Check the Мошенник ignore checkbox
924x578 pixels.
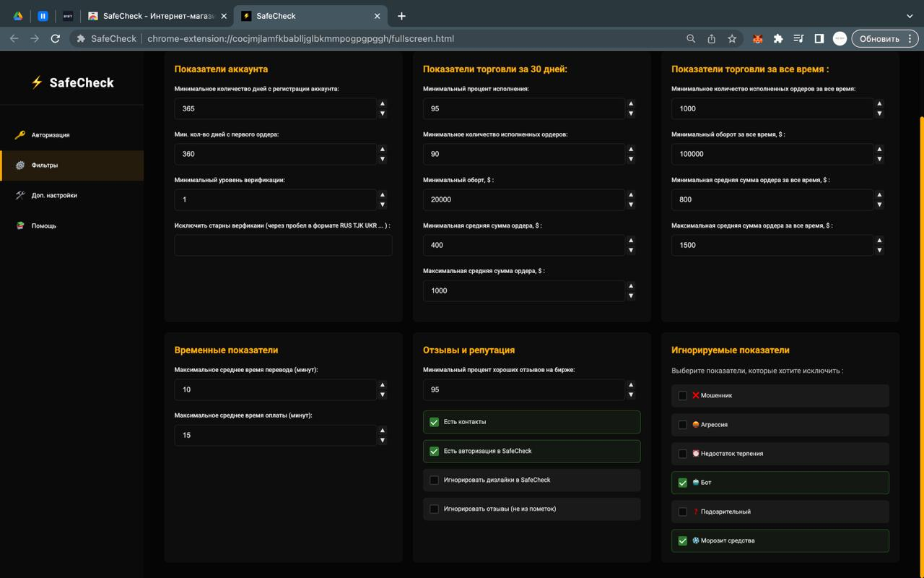click(x=682, y=395)
